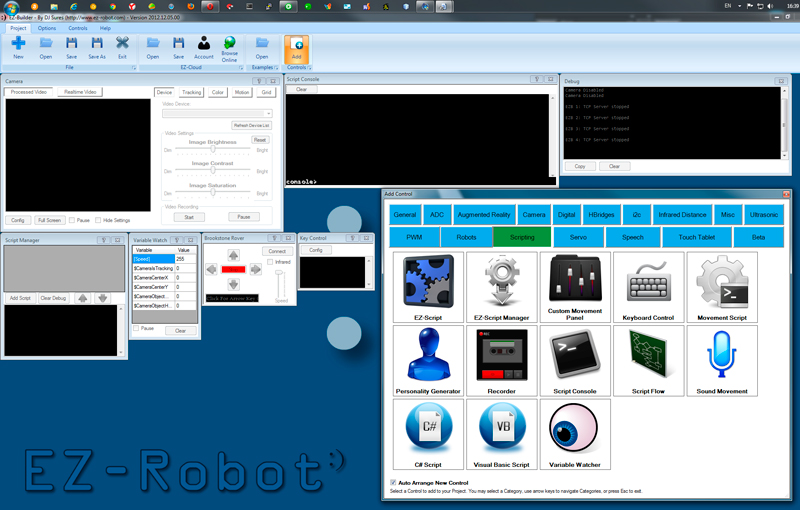The width and height of the screenshot is (800, 510).
Task: Adjust the Image Brightness slider
Action: pyautogui.click(x=213, y=149)
